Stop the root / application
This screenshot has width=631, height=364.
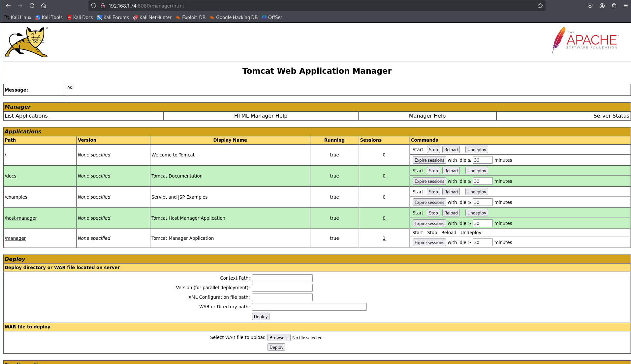pyautogui.click(x=433, y=150)
